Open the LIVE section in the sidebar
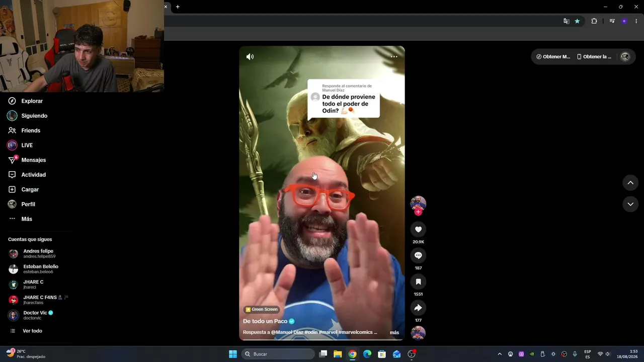This screenshot has height=362, width=644. click(x=20, y=145)
